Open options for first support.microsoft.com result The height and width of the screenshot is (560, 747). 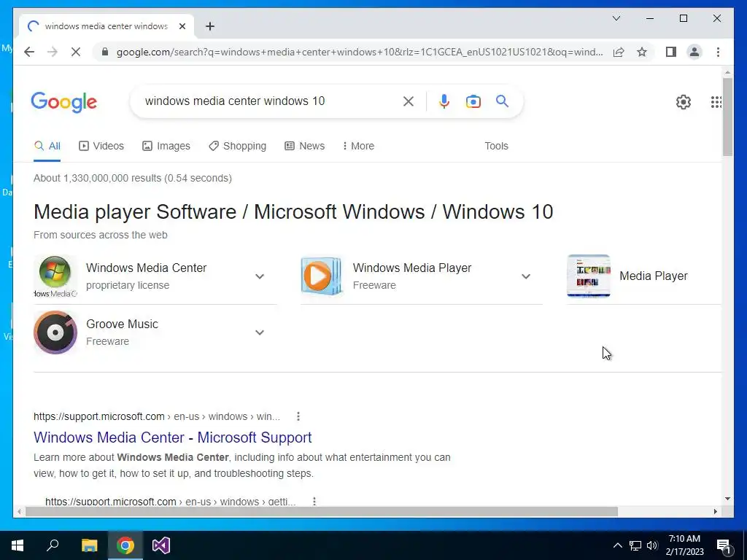tap(298, 416)
